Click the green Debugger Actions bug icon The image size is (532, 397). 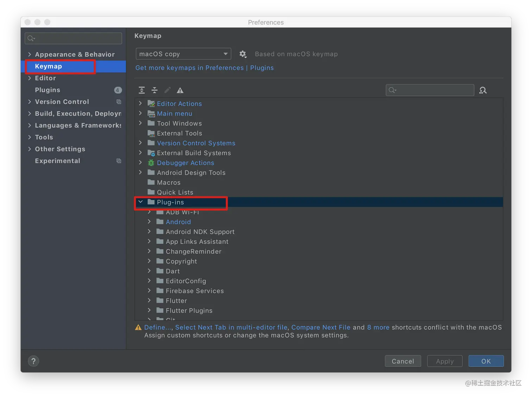coord(151,163)
